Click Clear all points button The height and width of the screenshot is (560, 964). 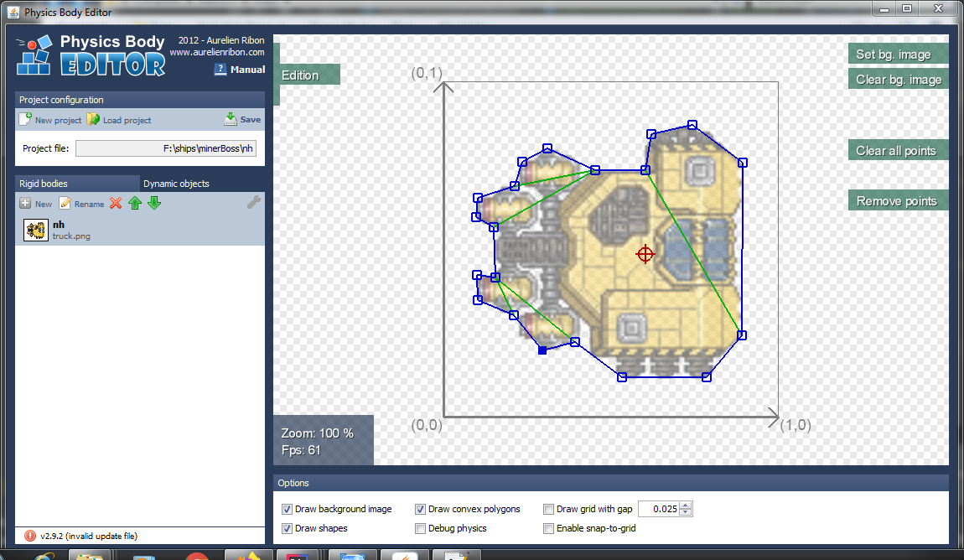click(x=899, y=151)
